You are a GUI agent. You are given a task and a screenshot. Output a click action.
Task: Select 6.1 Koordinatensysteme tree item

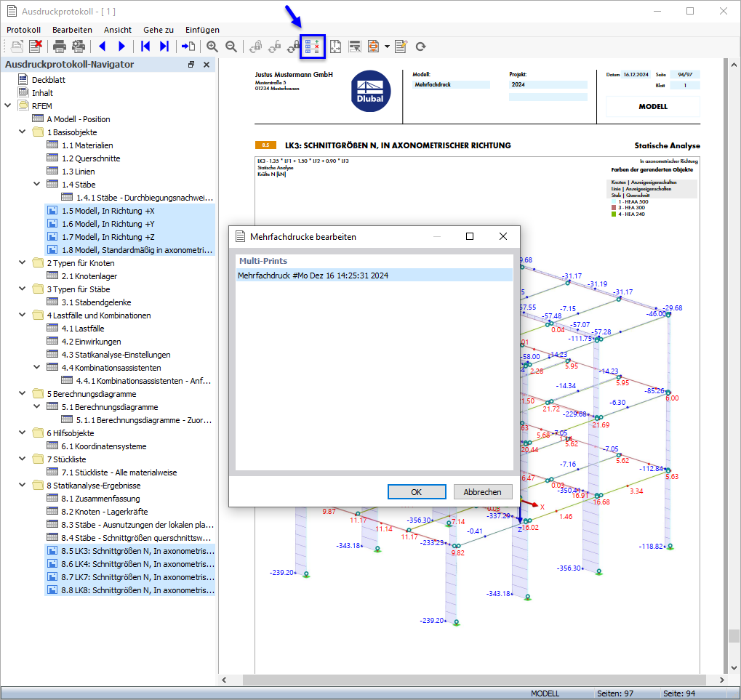pos(103,446)
